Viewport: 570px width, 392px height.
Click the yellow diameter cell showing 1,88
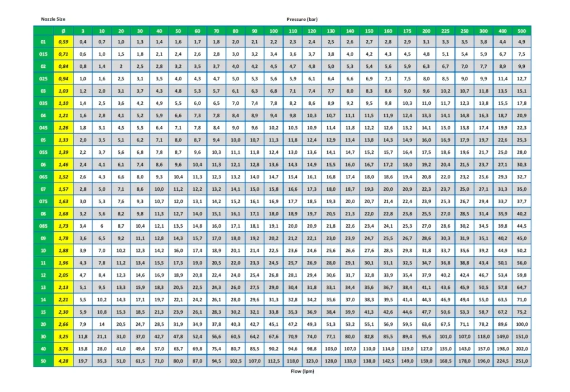62,251
